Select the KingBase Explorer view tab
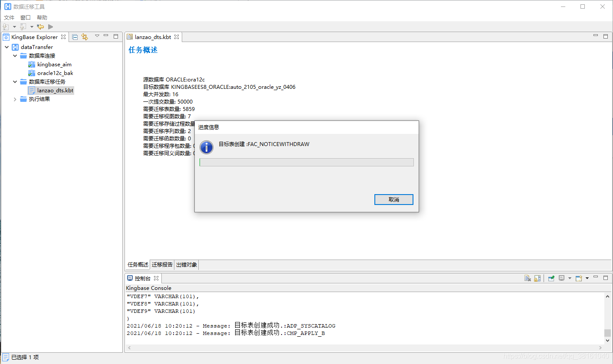Viewport: 613px width, 364px height. [34, 37]
